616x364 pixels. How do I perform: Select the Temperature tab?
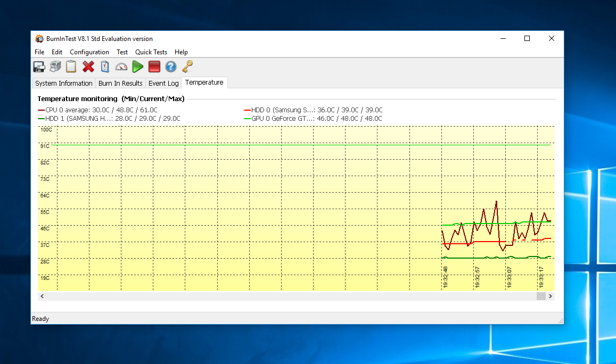[x=204, y=82]
